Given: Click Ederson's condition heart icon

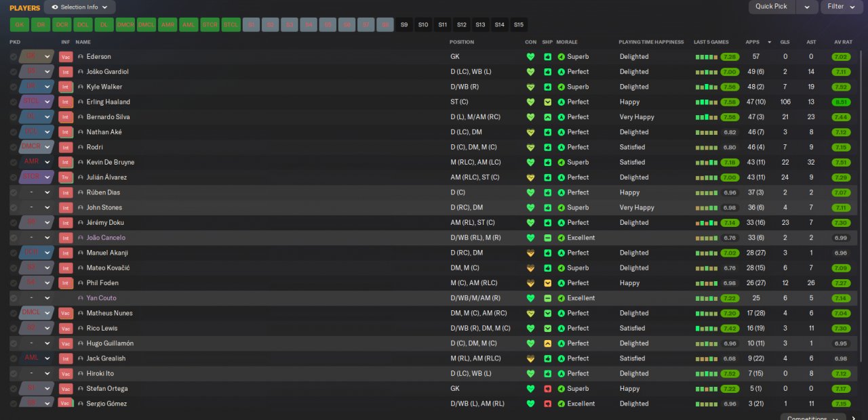Looking at the screenshot, I should [530, 57].
